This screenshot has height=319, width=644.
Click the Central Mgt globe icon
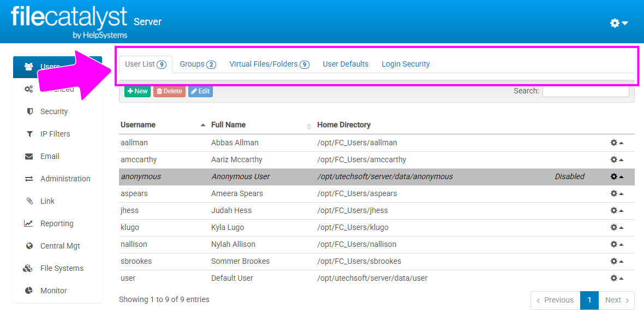29,246
